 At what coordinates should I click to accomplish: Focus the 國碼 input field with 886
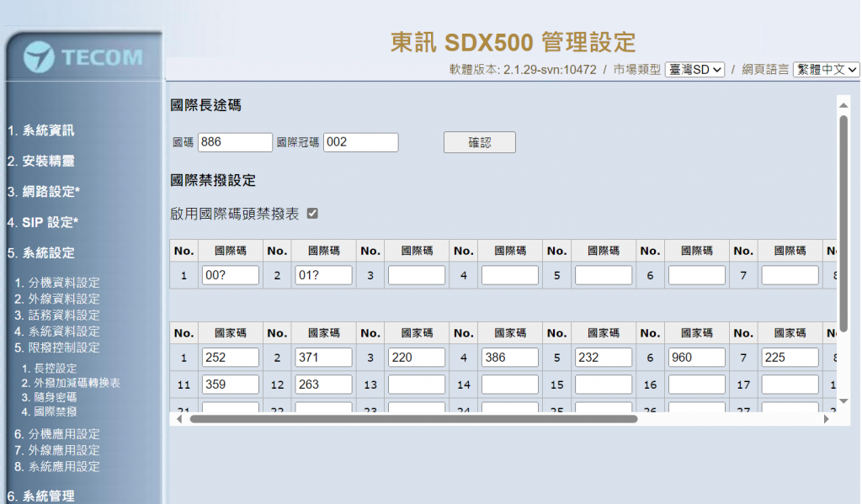(x=235, y=142)
